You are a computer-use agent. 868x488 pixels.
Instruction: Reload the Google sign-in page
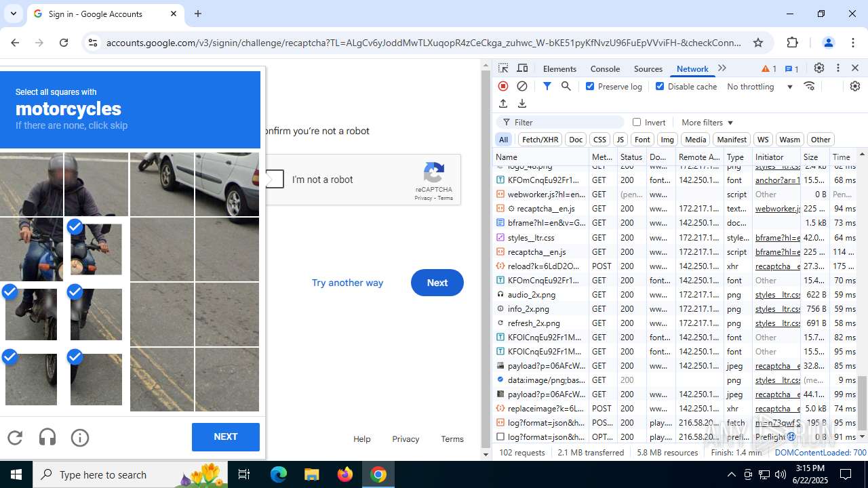64,43
